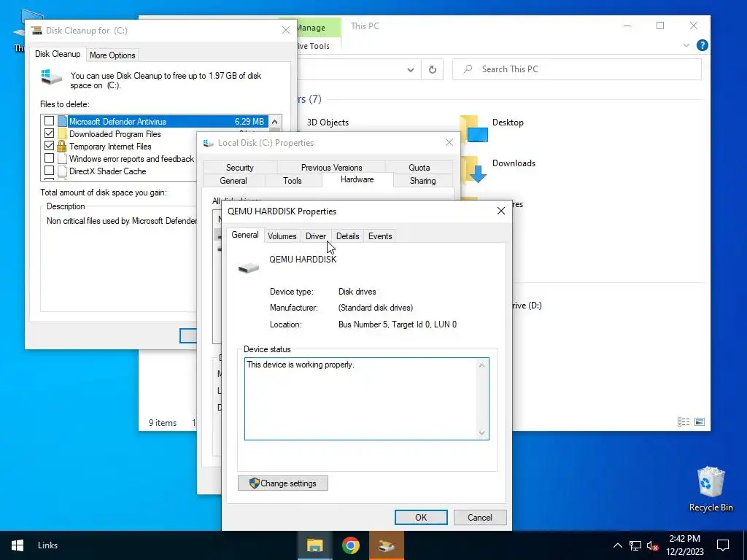
Task: Click the Windows error reports file icon
Action: 62,158
